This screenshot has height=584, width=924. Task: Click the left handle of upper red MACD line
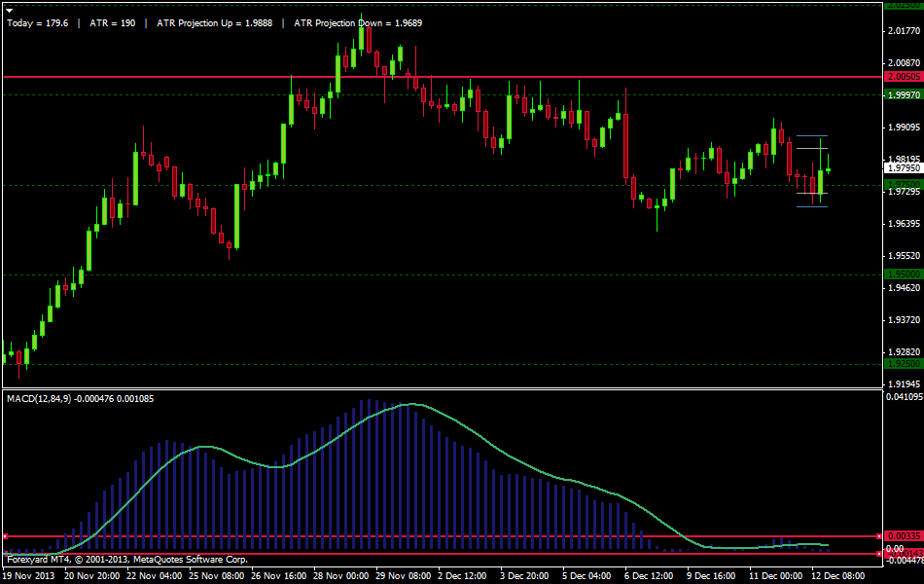point(5,536)
